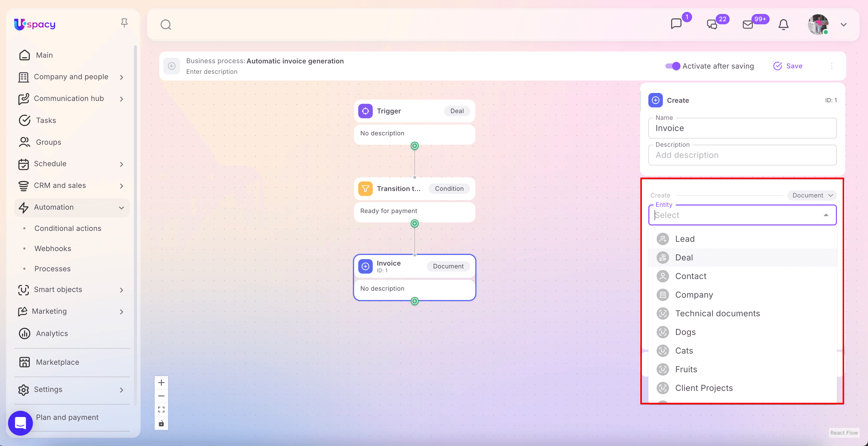Open the search magnifier icon
The height and width of the screenshot is (446, 868).
point(166,25)
